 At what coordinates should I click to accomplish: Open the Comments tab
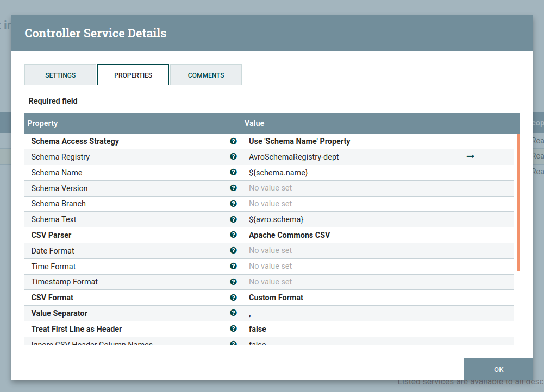[x=206, y=75]
